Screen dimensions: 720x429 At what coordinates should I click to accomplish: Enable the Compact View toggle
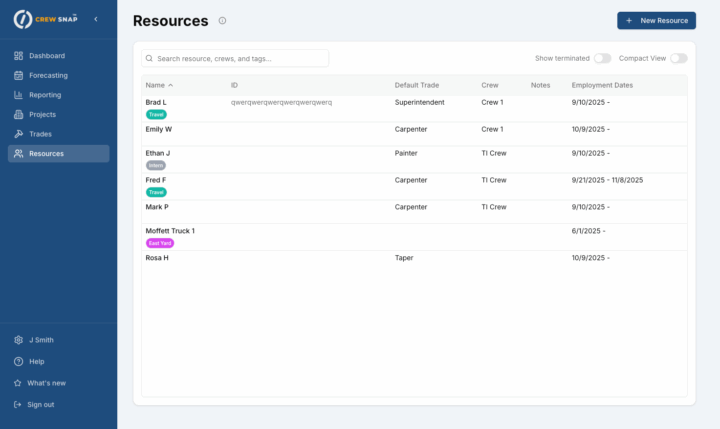coord(678,59)
